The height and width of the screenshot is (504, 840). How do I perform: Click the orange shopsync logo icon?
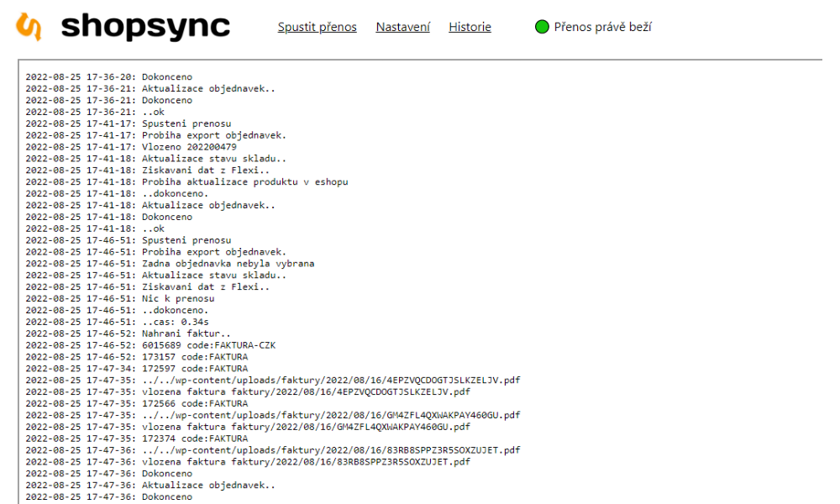(x=29, y=27)
